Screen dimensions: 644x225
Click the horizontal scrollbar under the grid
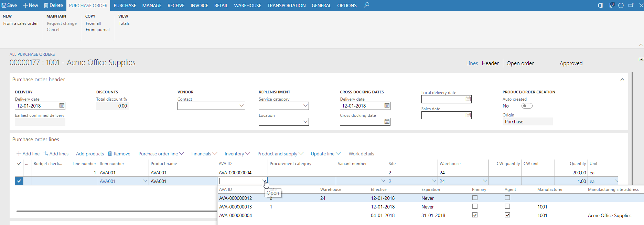click(x=117, y=211)
